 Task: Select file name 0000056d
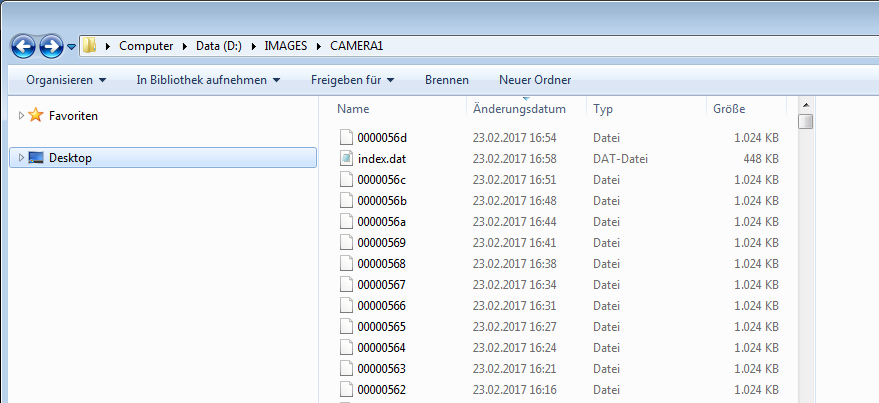(382, 138)
